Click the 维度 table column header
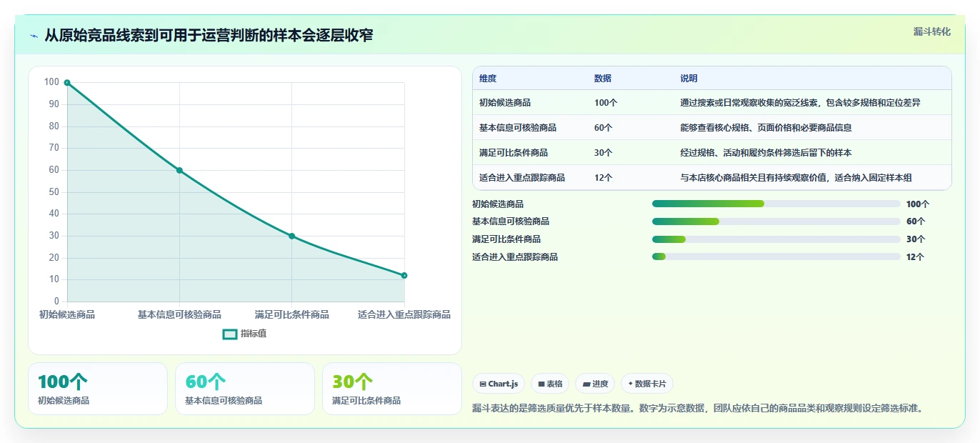This screenshot has height=443, width=980. [488, 79]
